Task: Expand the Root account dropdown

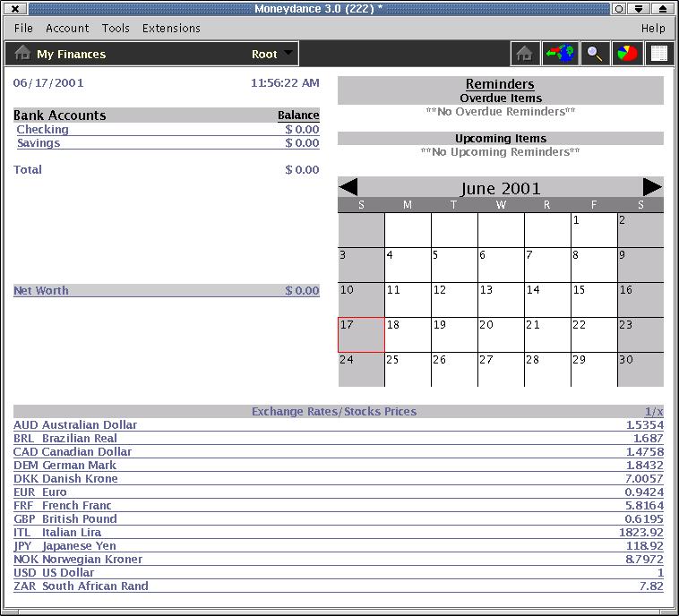Action: click(288, 53)
